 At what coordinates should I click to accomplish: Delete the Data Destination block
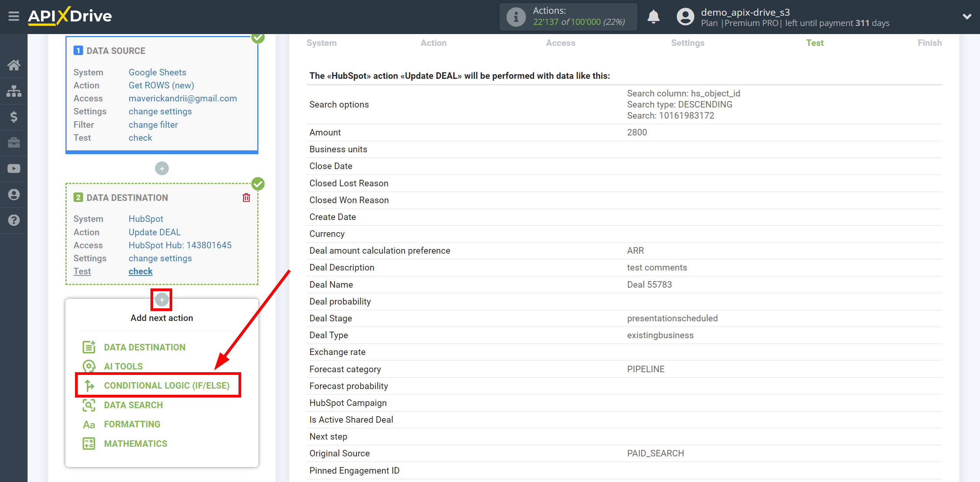point(246,197)
